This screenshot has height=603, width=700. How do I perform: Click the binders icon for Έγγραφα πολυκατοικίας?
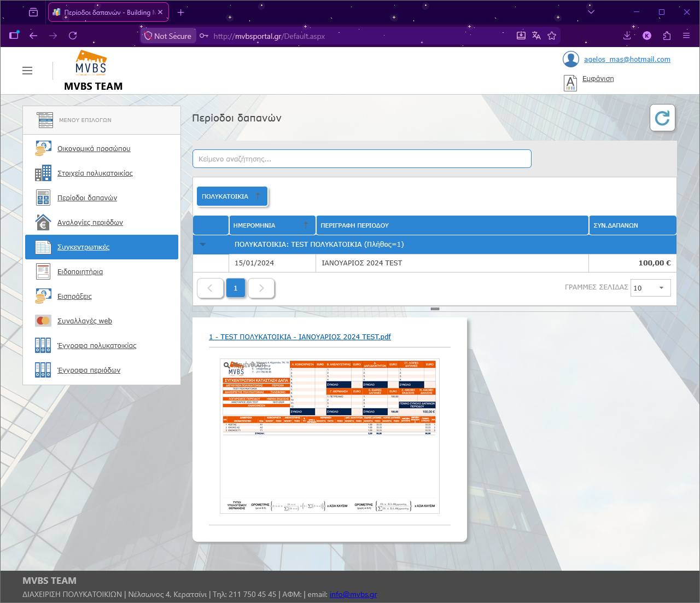43,345
